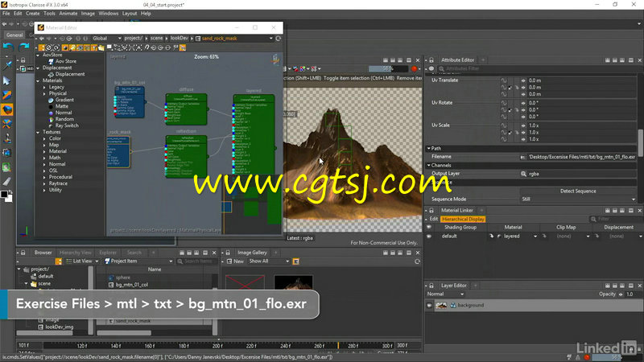Click the Edit button in the Material Linker
This screenshot has height=362, width=644.
pyautogui.click(x=434, y=219)
